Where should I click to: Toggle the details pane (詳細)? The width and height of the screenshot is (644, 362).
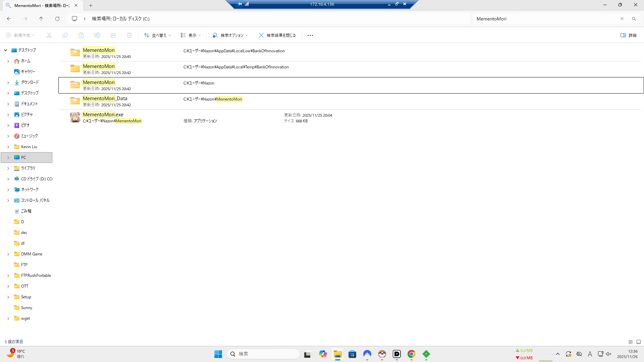tap(628, 35)
